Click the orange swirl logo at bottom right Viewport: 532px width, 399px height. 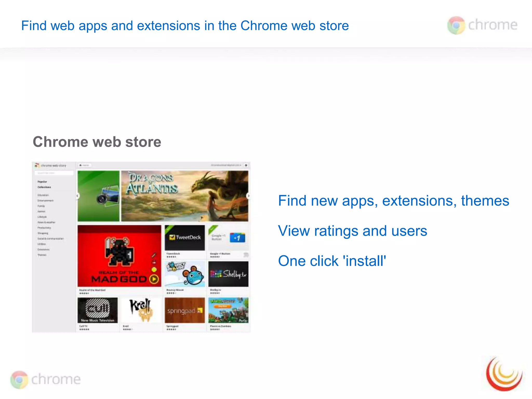(504, 374)
